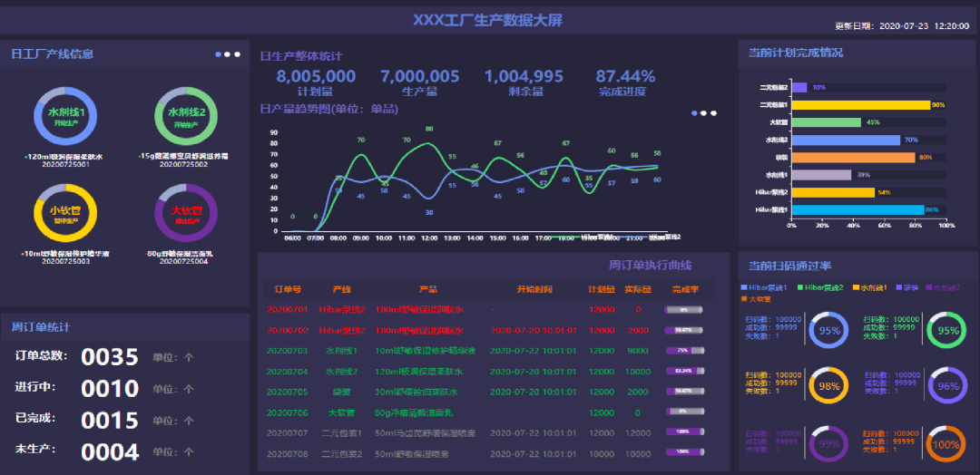Click the 订单号 column header
Image resolution: width=980 pixels, height=475 pixels.
[288, 289]
